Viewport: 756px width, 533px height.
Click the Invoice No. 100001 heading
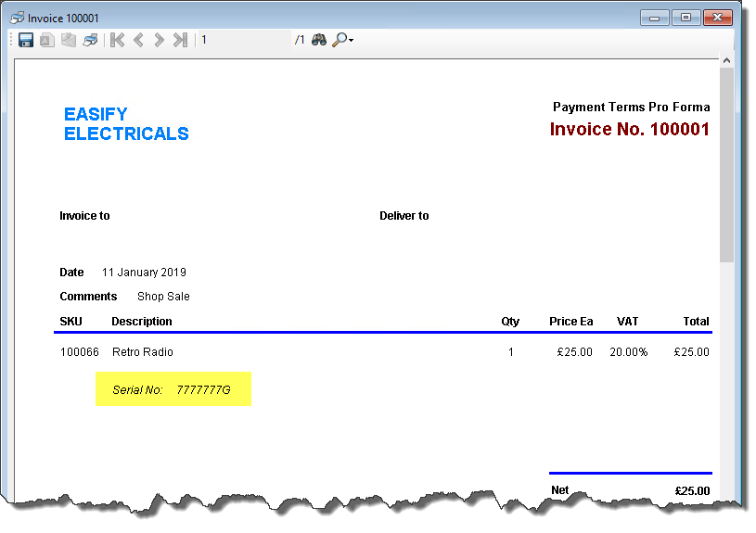tap(629, 130)
